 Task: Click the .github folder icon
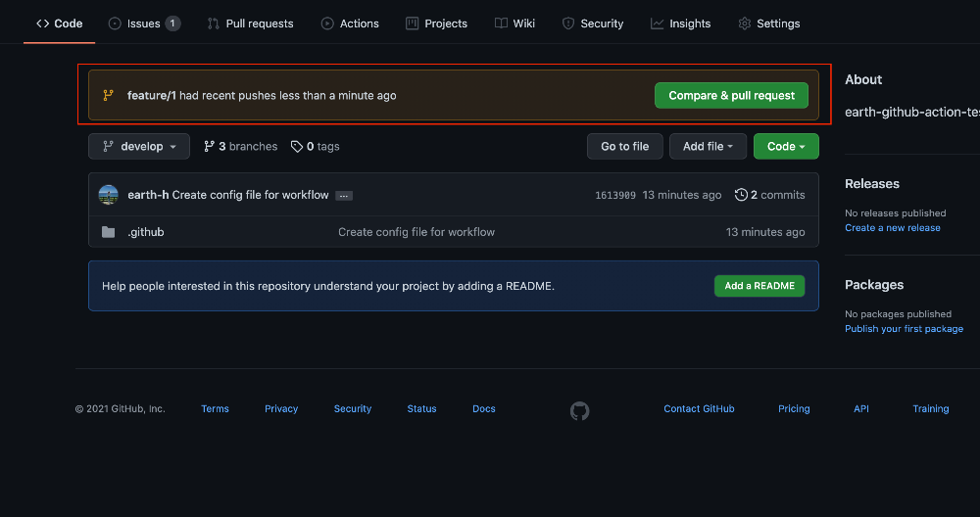[x=108, y=232]
